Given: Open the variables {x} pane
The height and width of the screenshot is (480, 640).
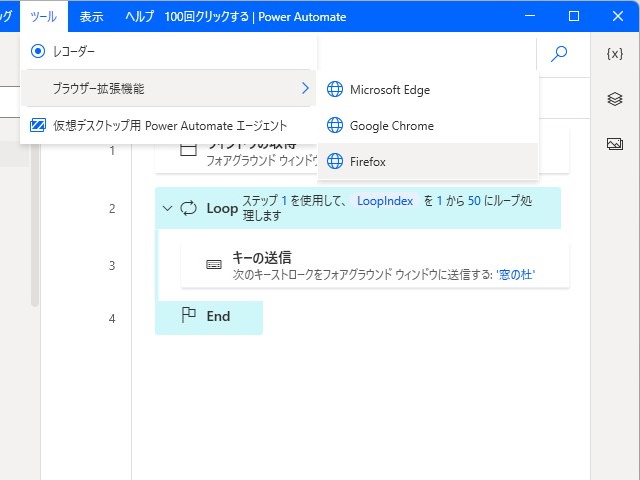Looking at the screenshot, I should pyautogui.click(x=615, y=53).
